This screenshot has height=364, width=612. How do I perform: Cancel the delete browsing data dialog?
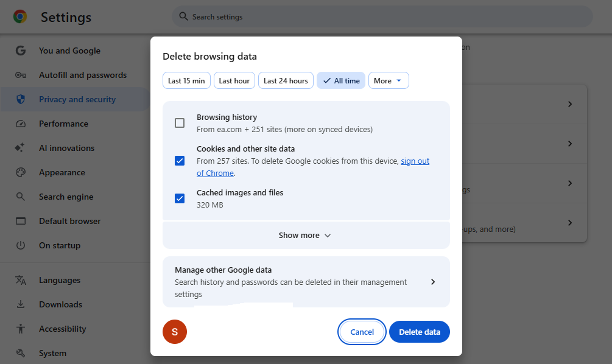point(362,332)
